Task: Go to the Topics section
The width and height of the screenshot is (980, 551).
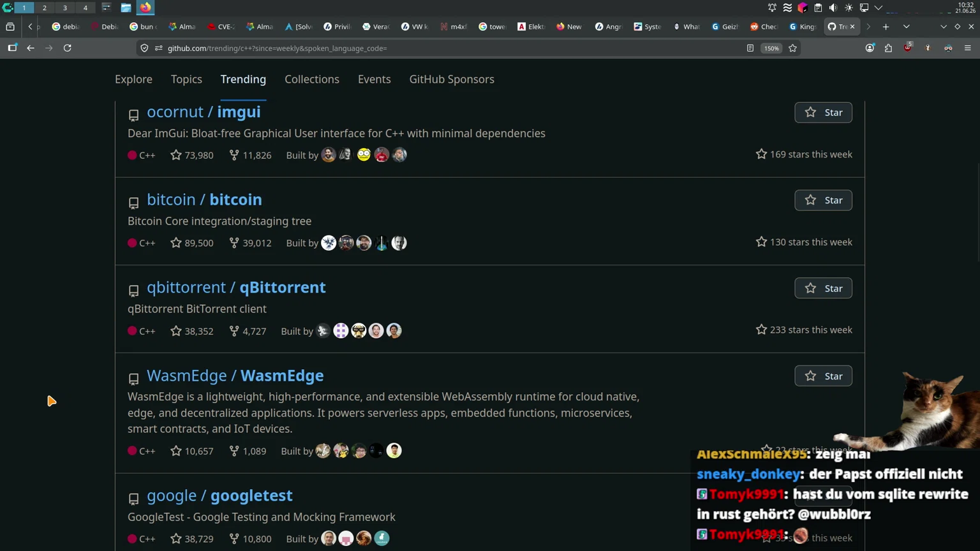Action: coord(186,79)
